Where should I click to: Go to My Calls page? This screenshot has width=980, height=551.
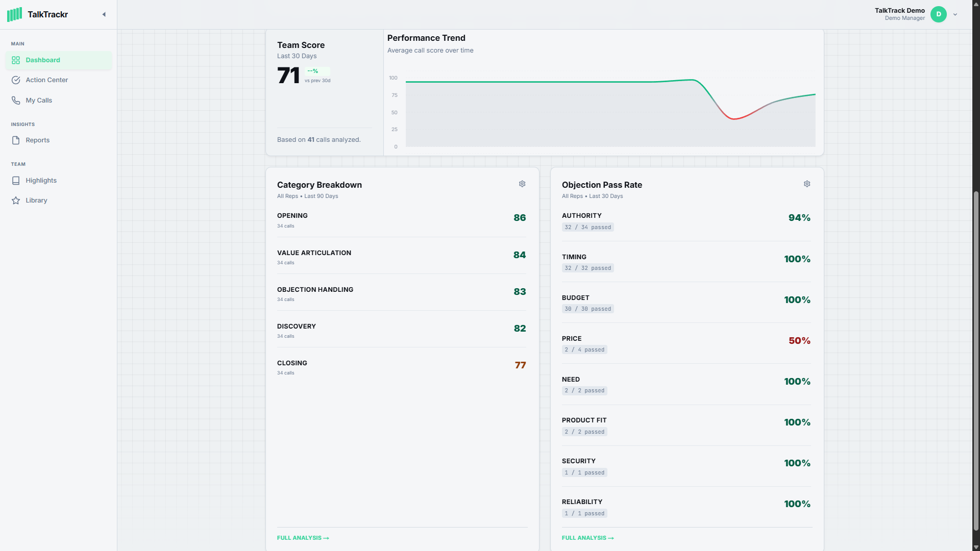click(x=39, y=101)
